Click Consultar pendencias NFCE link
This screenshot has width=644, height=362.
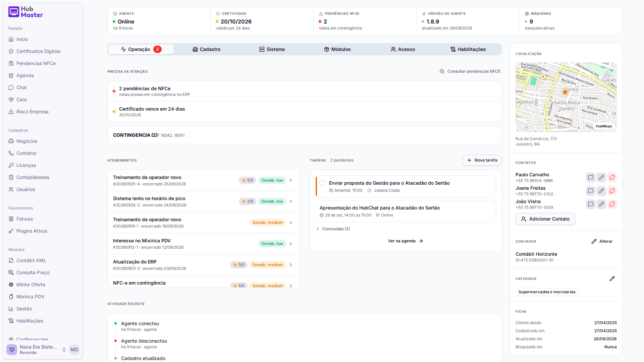tap(470, 71)
